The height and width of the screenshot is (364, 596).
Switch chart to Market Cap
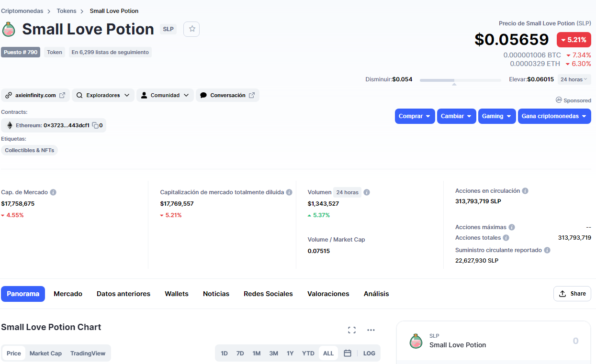click(x=45, y=353)
